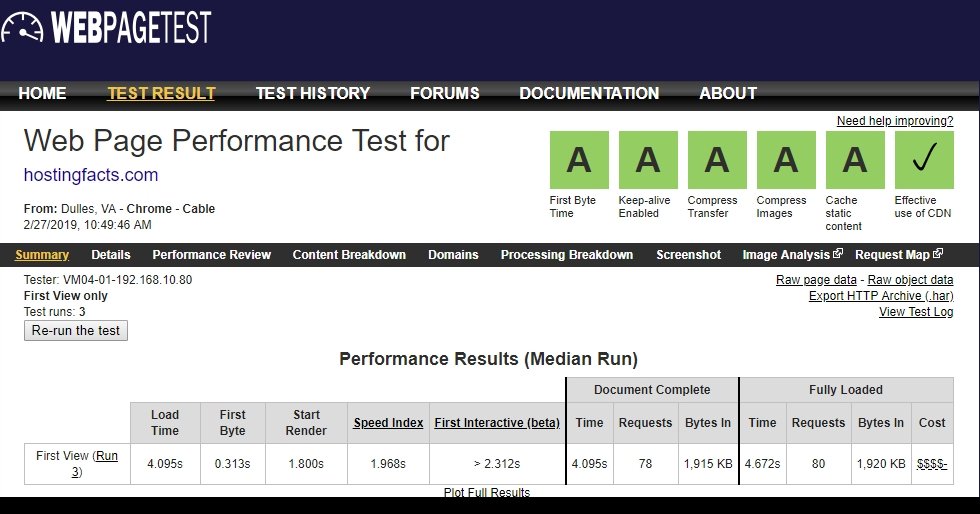Click the Effective use of CDN checkmark

[x=924, y=160]
